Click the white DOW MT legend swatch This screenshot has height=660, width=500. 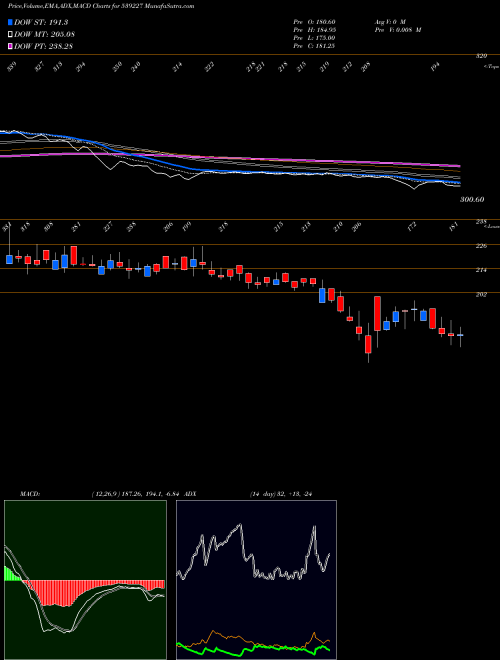pos(10,34)
